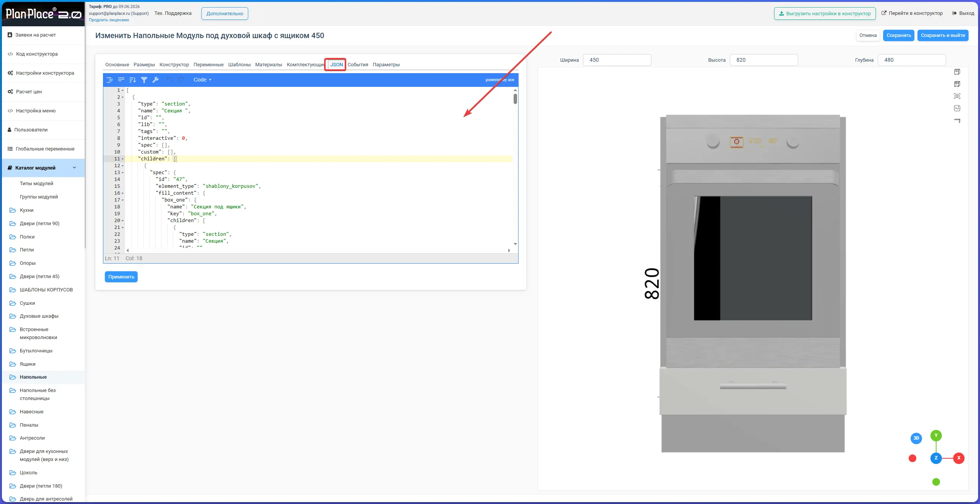The width and height of the screenshot is (980, 504).
Task: Click the compact JSON icon in editor toolbar
Action: 121,80
